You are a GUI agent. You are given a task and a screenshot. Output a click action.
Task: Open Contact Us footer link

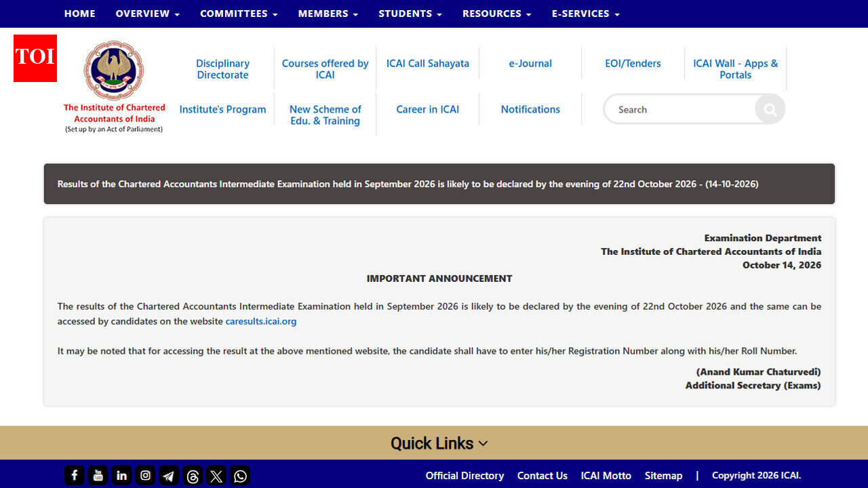point(542,476)
